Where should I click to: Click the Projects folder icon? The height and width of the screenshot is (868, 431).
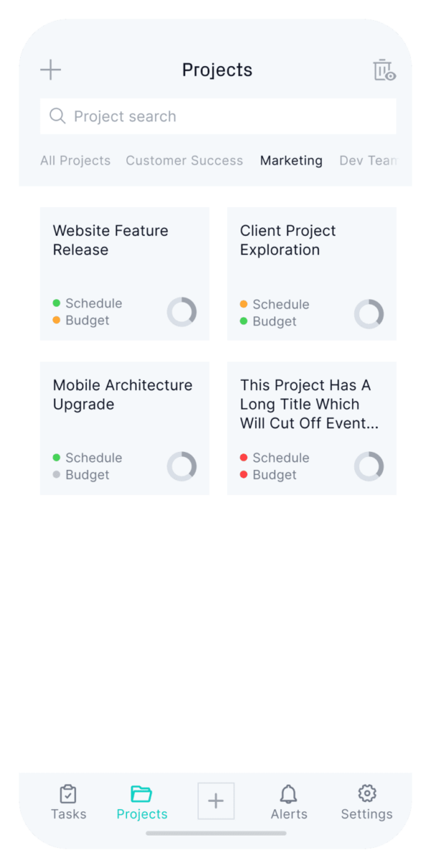[142, 794]
